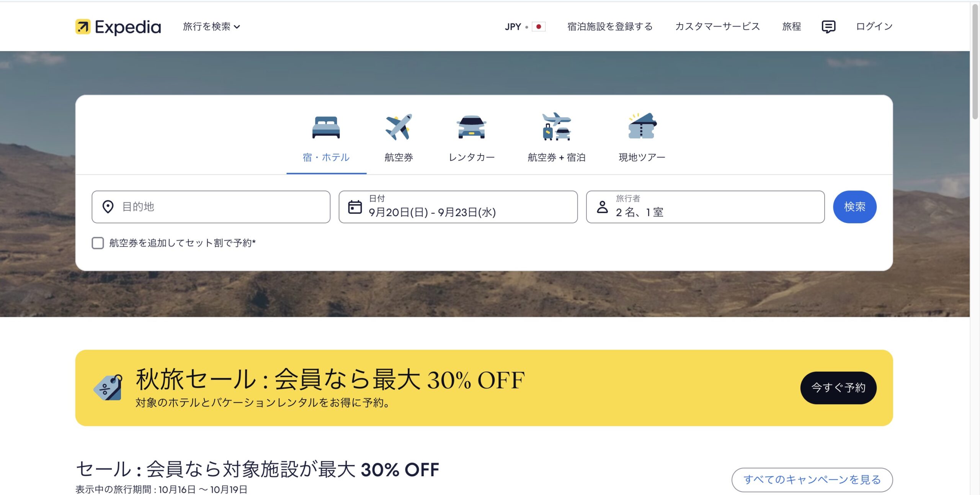Open カスタマーサービス in the header
The image size is (980, 495).
pyautogui.click(x=717, y=26)
